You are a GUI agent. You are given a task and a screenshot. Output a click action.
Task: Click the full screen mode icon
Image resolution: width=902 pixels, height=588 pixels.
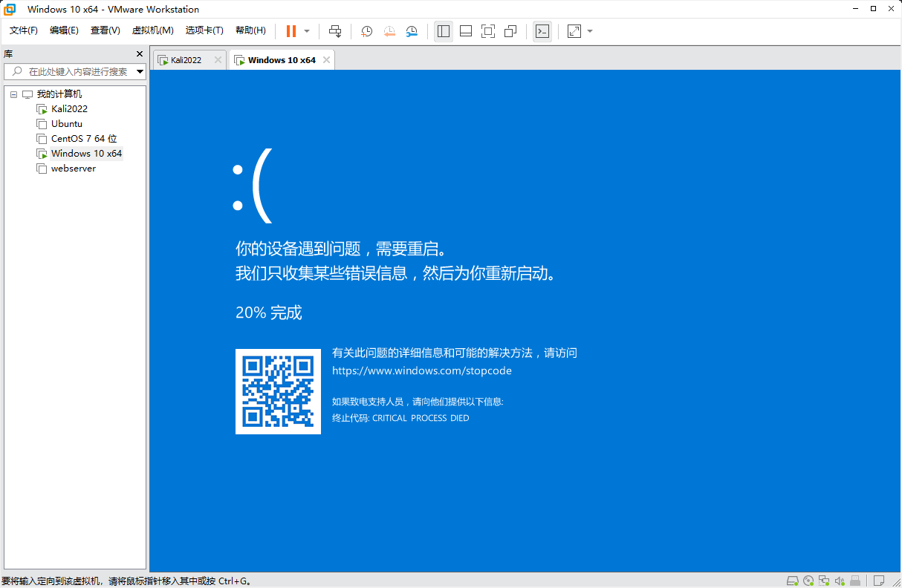tap(488, 31)
